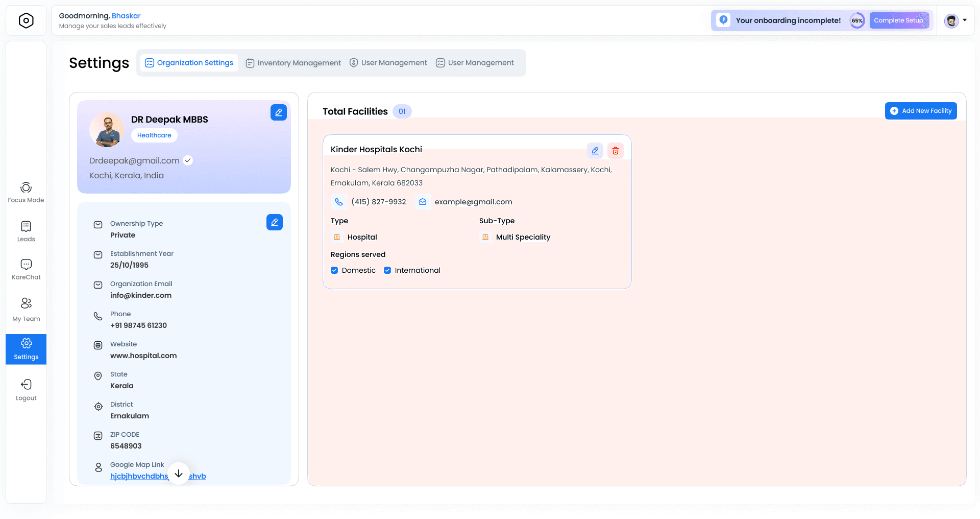The height and width of the screenshot is (519, 980).
Task: Click the Logout icon
Action: point(26,385)
